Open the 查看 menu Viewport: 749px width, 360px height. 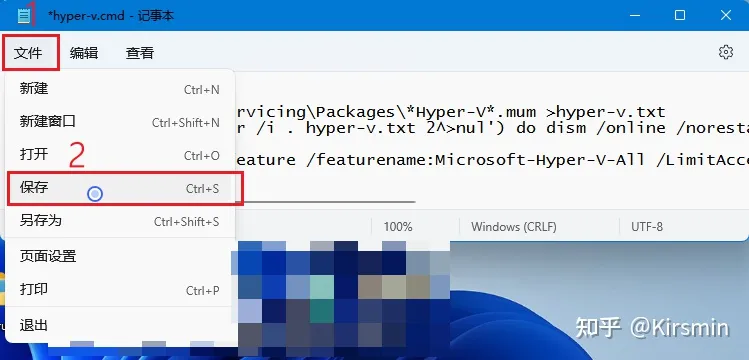[140, 53]
